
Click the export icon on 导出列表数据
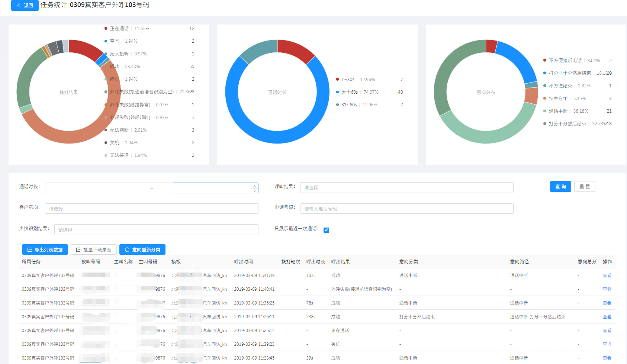30,250
